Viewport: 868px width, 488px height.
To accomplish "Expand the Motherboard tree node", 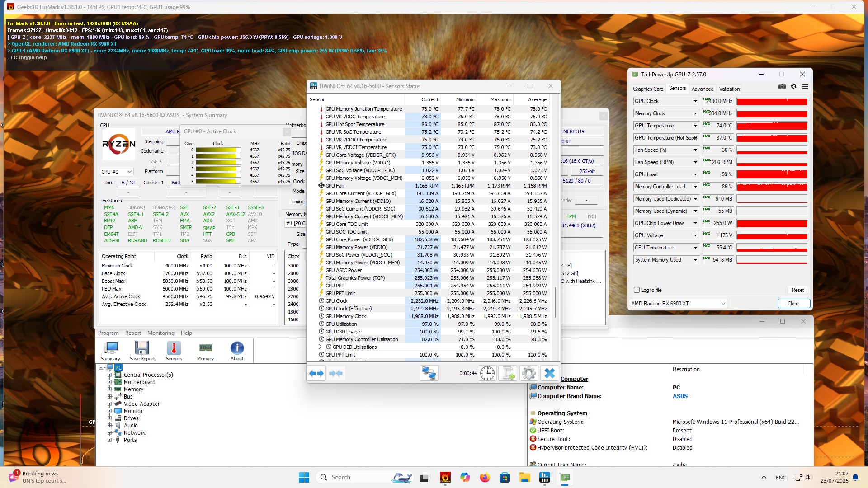I will tap(109, 382).
